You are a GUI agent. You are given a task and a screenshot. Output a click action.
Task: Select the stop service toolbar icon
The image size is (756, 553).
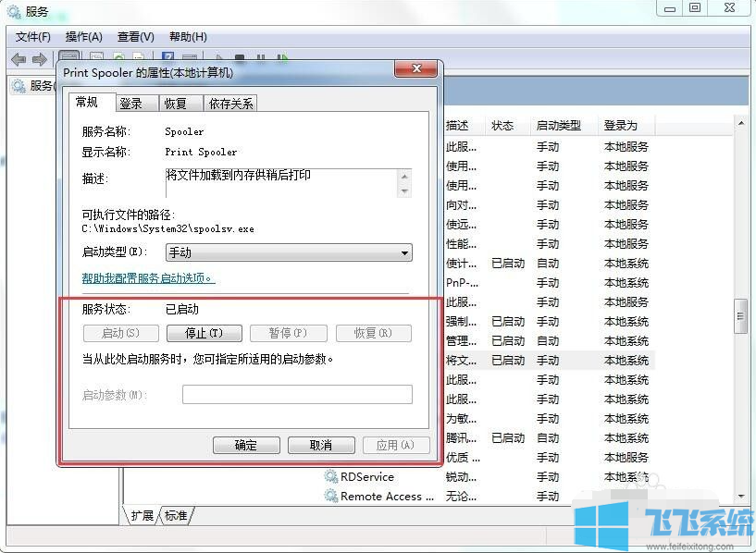point(240,56)
